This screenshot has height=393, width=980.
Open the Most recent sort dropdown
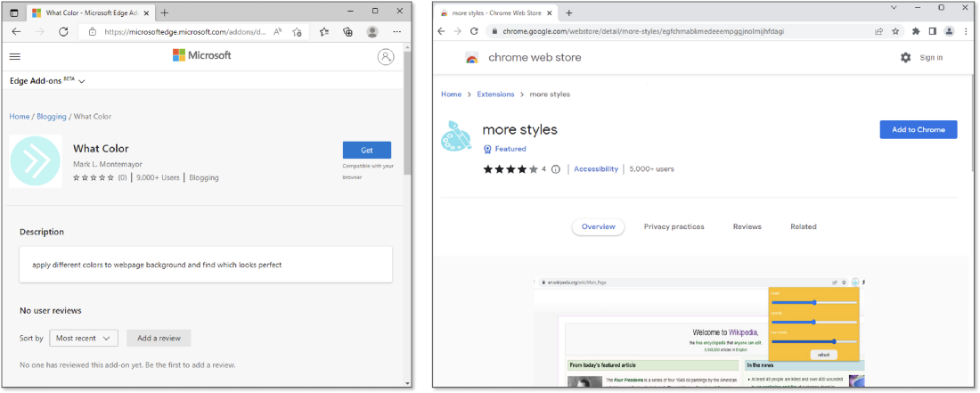coord(84,338)
